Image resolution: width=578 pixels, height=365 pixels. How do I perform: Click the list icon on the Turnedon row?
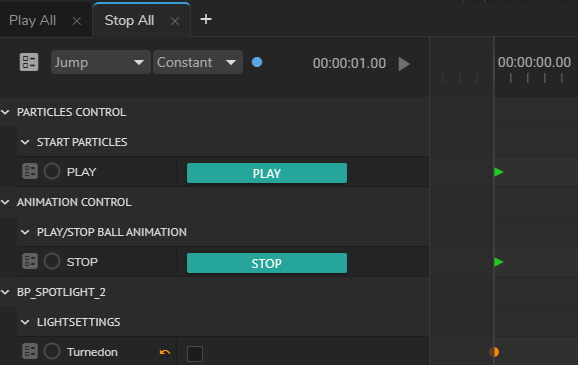[30, 351]
